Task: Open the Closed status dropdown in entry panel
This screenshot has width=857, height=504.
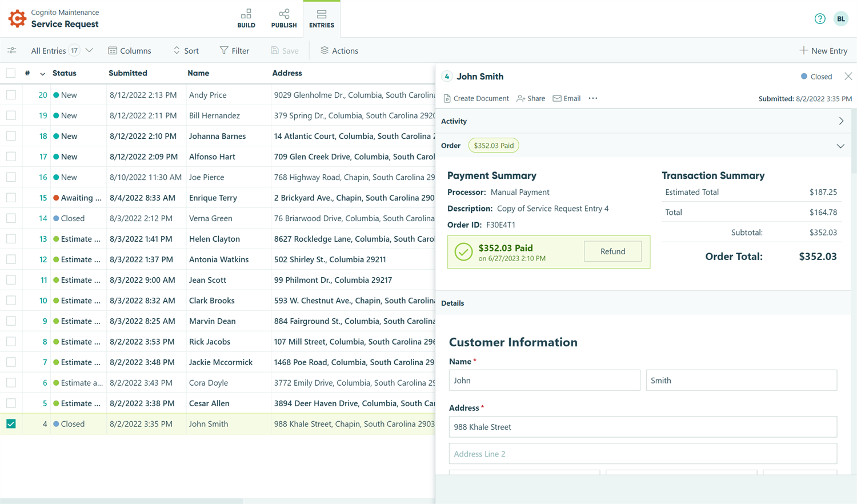Action: [x=816, y=77]
